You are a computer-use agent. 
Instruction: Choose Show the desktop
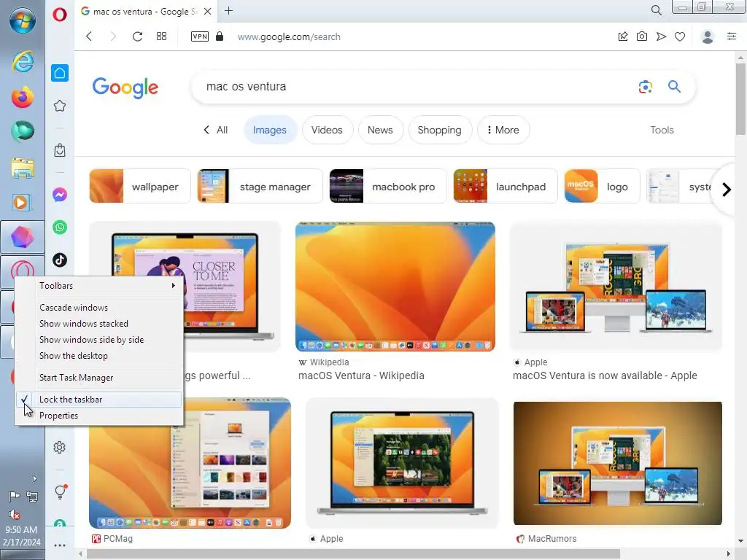[x=98, y=356]
